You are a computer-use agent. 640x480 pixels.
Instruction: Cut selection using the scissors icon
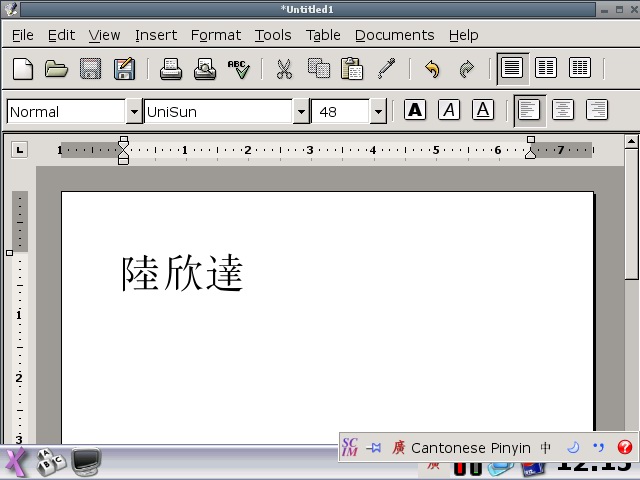click(284, 69)
